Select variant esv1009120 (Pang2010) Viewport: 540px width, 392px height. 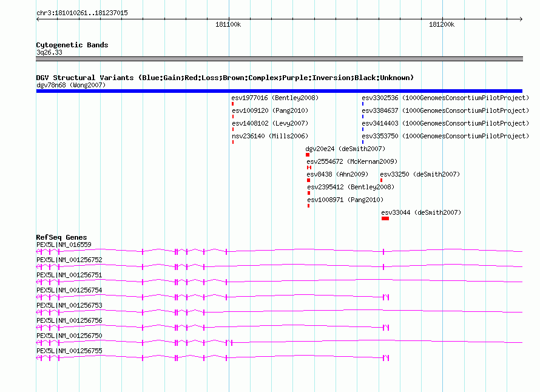(270, 110)
